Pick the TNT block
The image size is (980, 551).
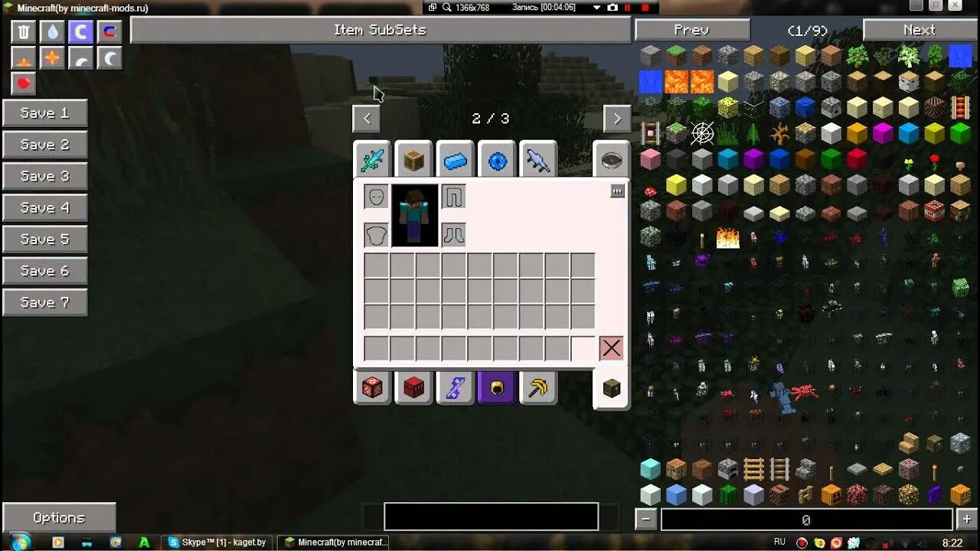point(934,210)
